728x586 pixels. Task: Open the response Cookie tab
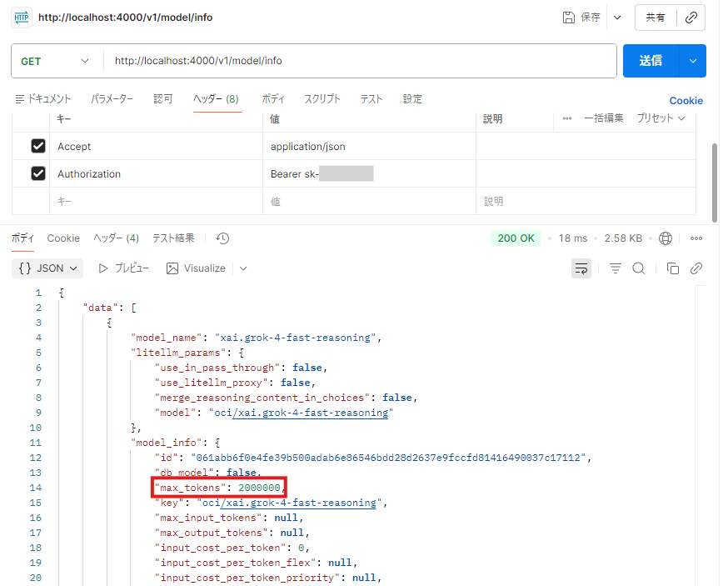pos(63,238)
